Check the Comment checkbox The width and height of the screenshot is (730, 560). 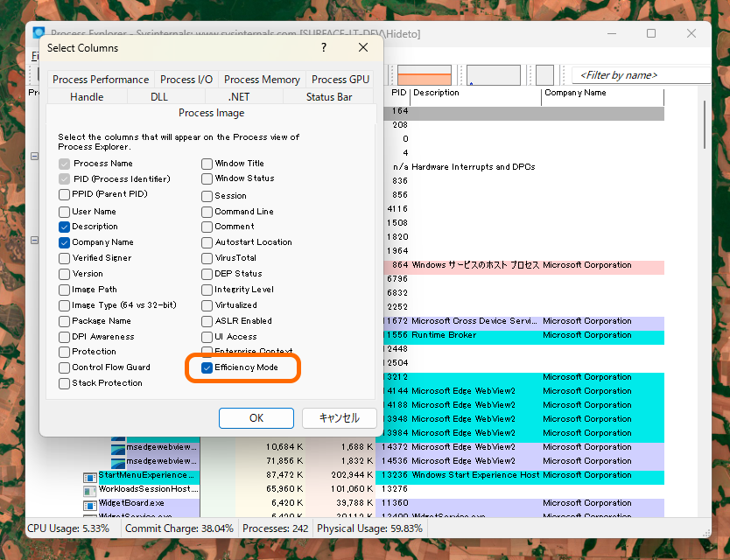(x=207, y=227)
